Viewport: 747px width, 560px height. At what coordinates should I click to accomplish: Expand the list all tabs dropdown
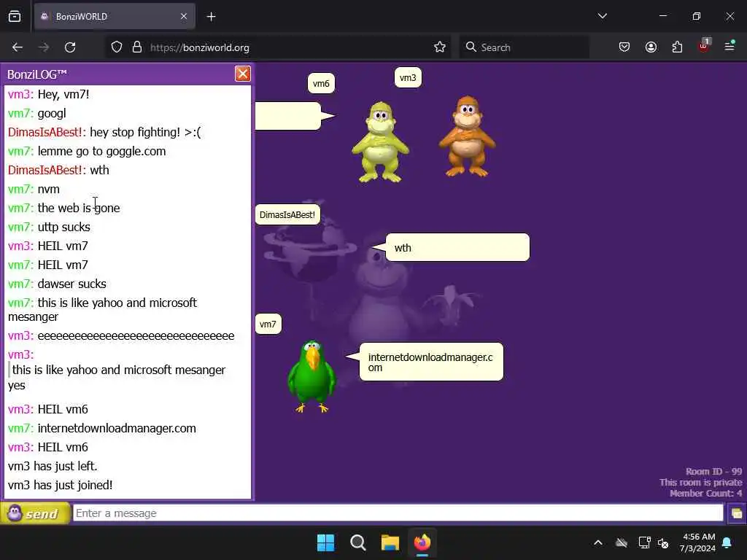[602, 16]
